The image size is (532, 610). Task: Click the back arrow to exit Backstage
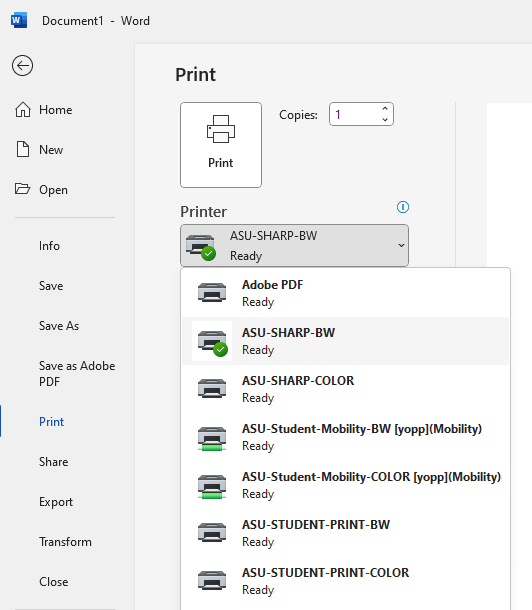[x=22, y=65]
